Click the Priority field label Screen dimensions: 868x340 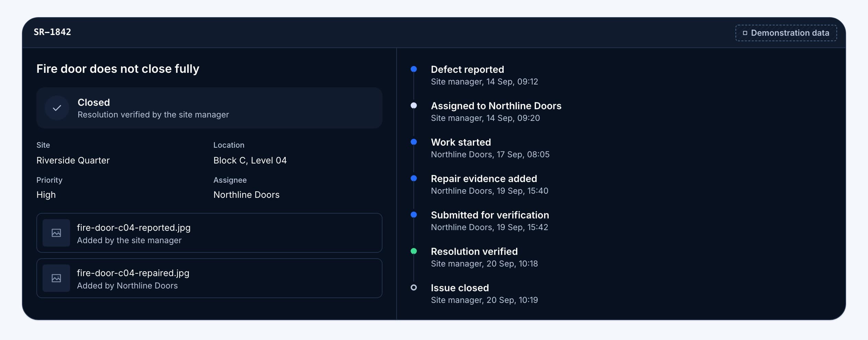49,180
